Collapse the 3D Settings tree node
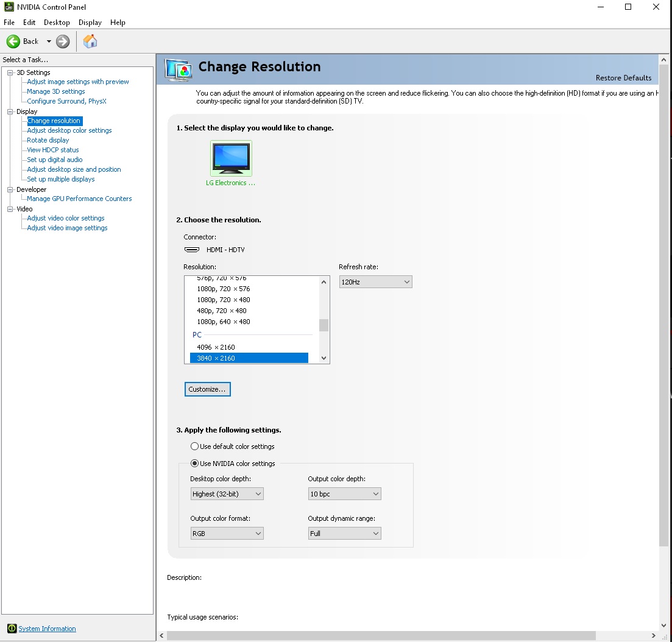The height and width of the screenshot is (642, 672). (x=10, y=72)
